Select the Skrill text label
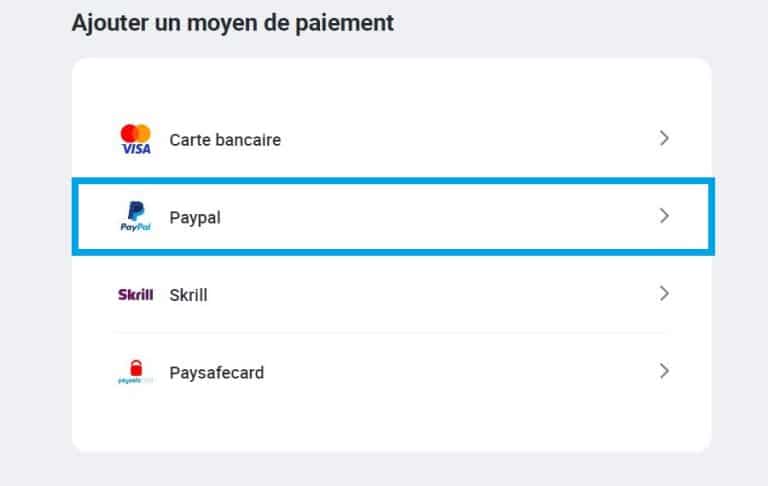The image size is (768, 486). [189, 295]
